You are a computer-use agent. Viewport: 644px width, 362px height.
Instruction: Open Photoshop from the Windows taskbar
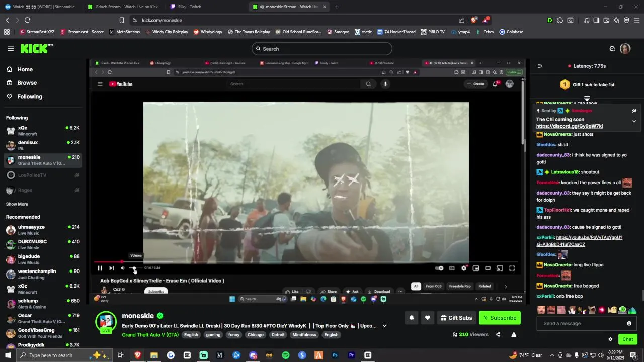(x=335, y=355)
